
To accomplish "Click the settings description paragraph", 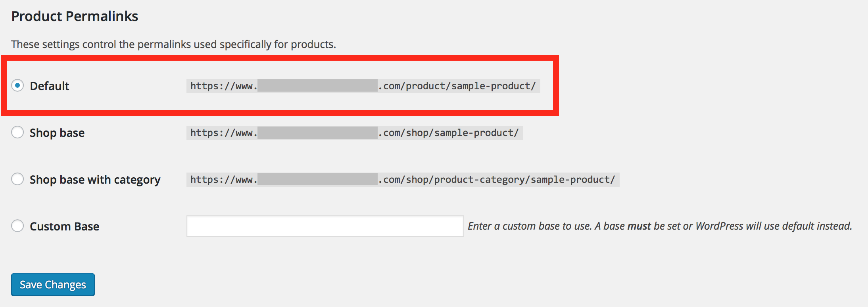I will pos(173,44).
